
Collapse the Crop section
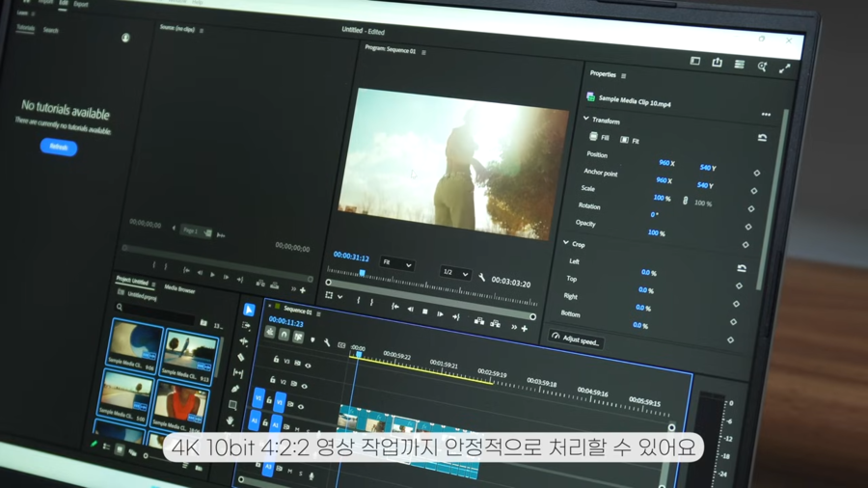tap(566, 242)
